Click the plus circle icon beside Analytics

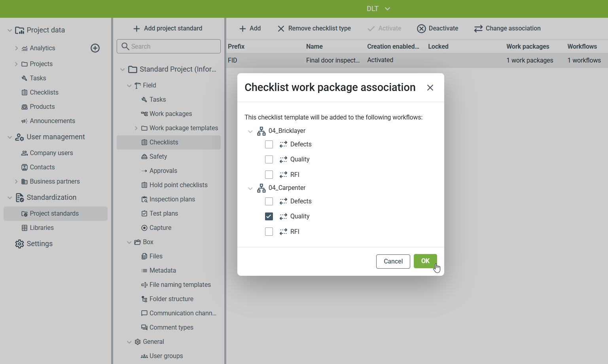pos(95,48)
